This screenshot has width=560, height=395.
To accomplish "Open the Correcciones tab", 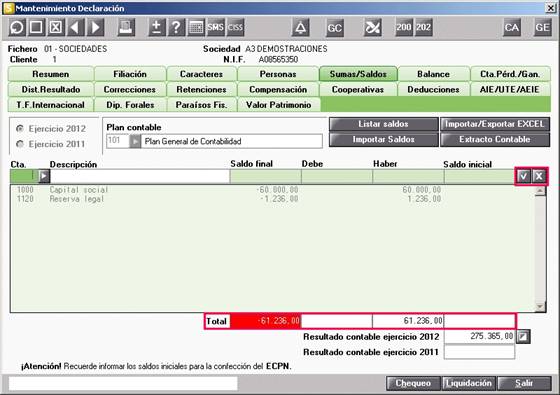I will click(x=130, y=89).
